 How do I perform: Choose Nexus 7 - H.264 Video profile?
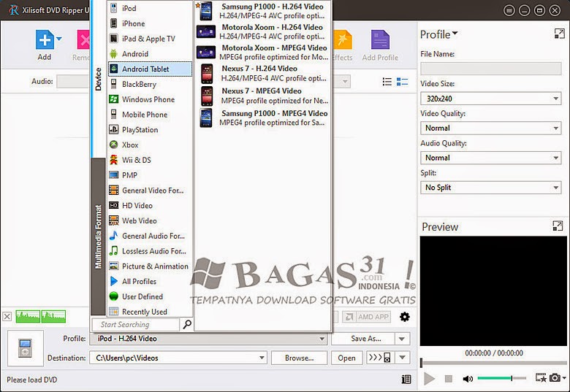263,73
